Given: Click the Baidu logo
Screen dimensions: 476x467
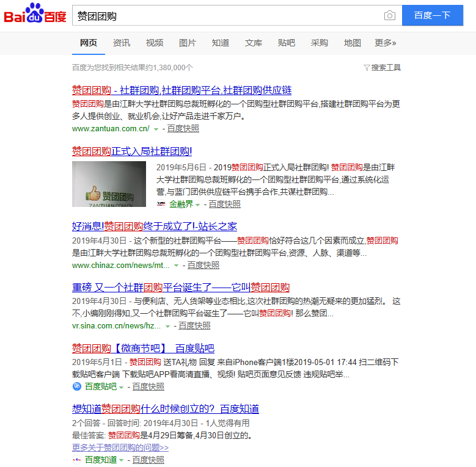Looking at the screenshot, I should pyautogui.click(x=35, y=13).
